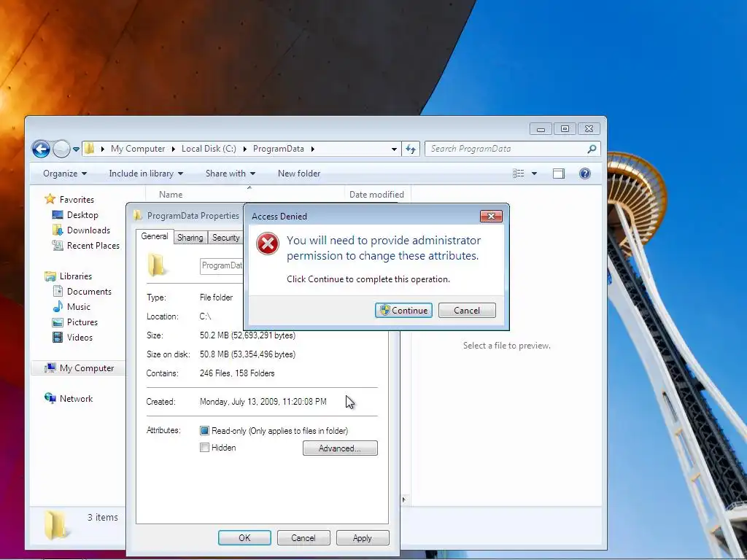Click the Network globe icon in sidebar
The image size is (747, 560).
click(x=50, y=398)
